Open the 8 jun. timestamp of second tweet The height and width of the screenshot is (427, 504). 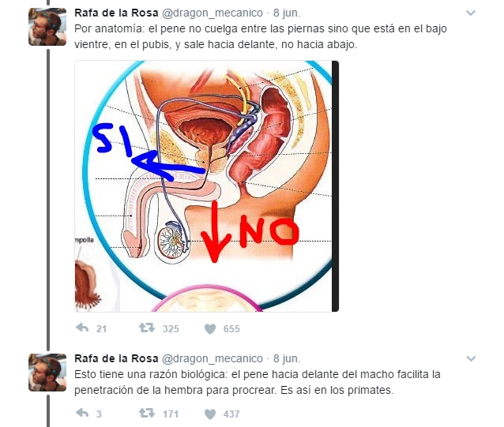(x=287, y=358)
